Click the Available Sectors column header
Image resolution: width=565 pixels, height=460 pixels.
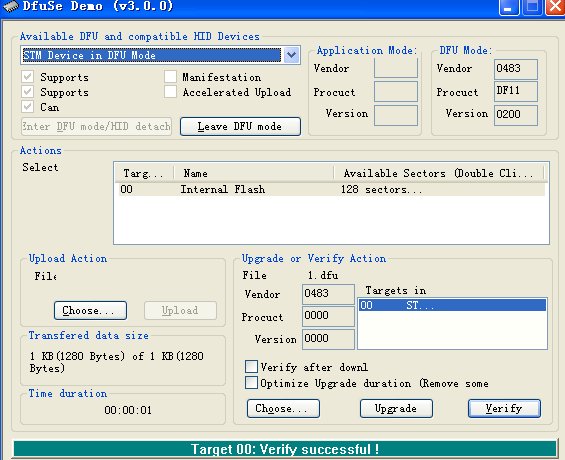(x=439, y=173)
